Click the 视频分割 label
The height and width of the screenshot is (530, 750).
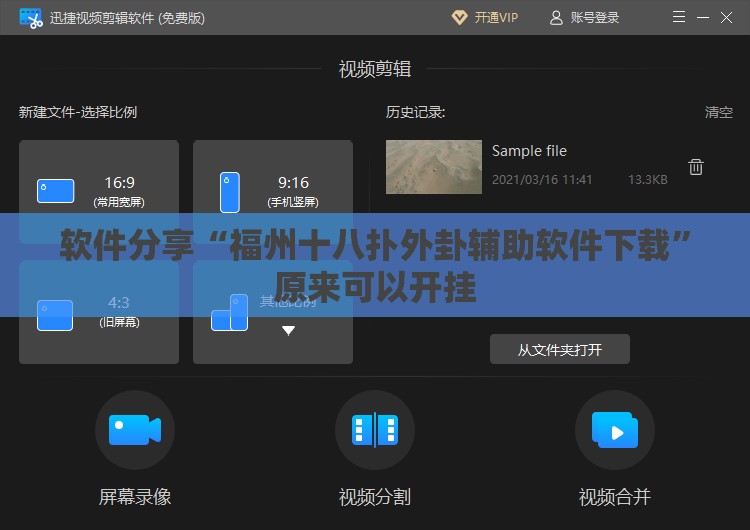coord(375,497)
